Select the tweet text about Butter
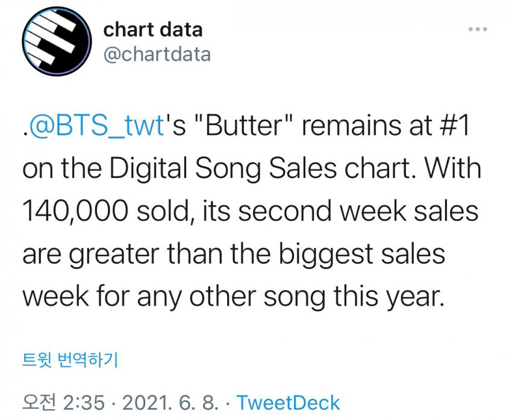This screenshot has width=512, height=420. click(251, 211)
